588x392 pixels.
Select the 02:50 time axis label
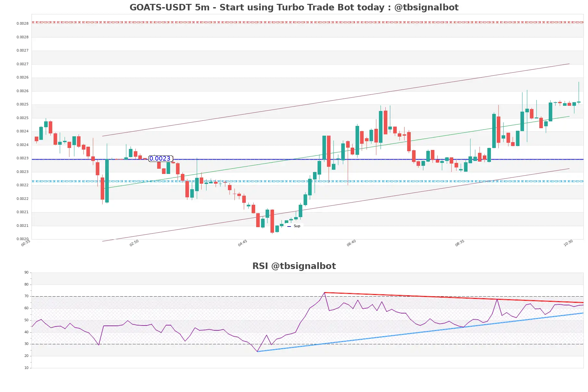click(x=134, y=243)
